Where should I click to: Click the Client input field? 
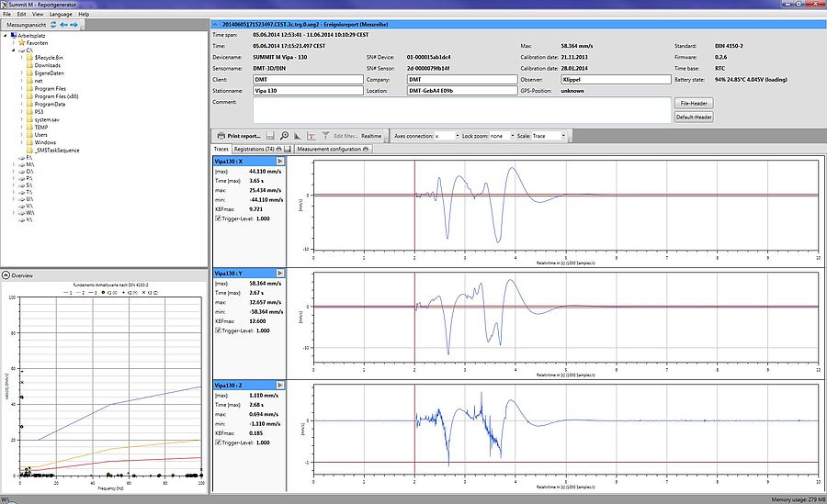306,80
